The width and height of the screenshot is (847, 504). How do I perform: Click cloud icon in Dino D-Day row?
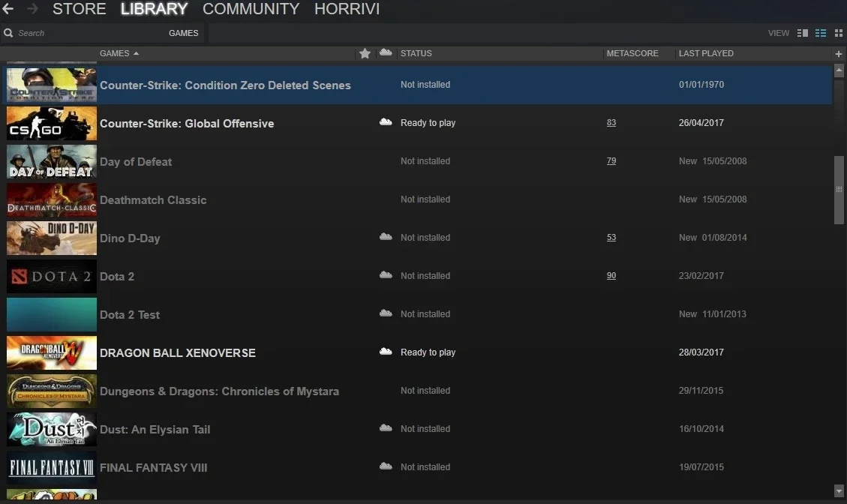pyautogui.click(x=386, y=236)
